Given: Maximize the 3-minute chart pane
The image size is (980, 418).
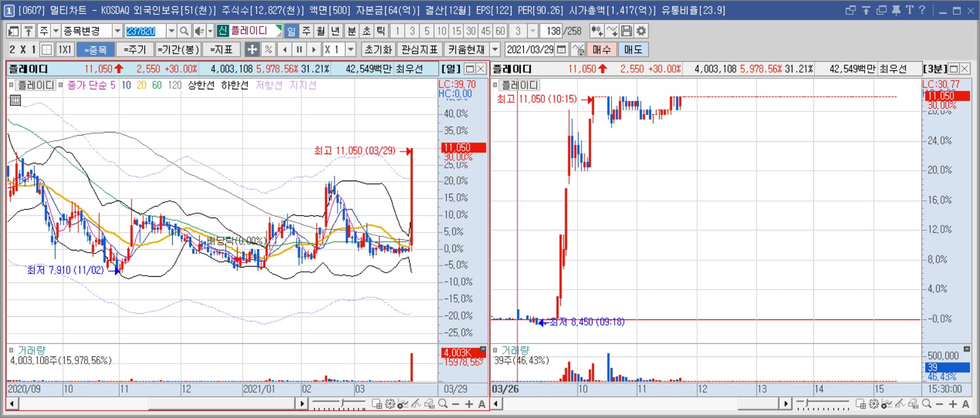Looking at the screenshot, I should [953, 68].
